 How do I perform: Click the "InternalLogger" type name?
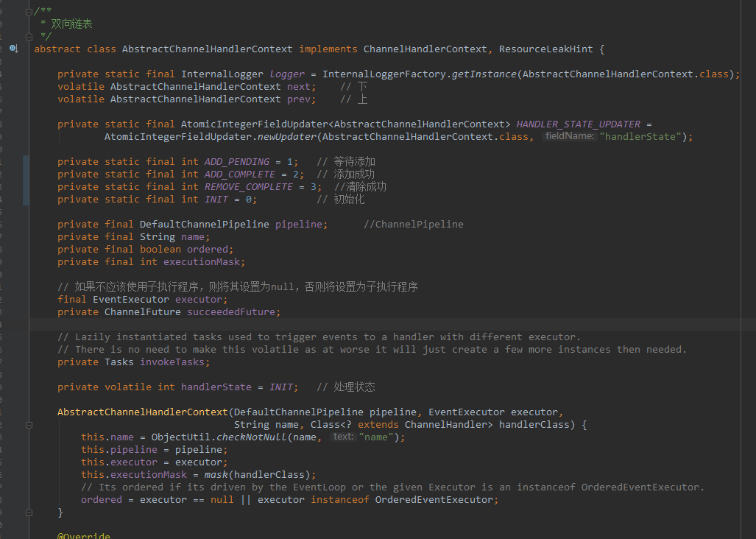click(222, 74)
